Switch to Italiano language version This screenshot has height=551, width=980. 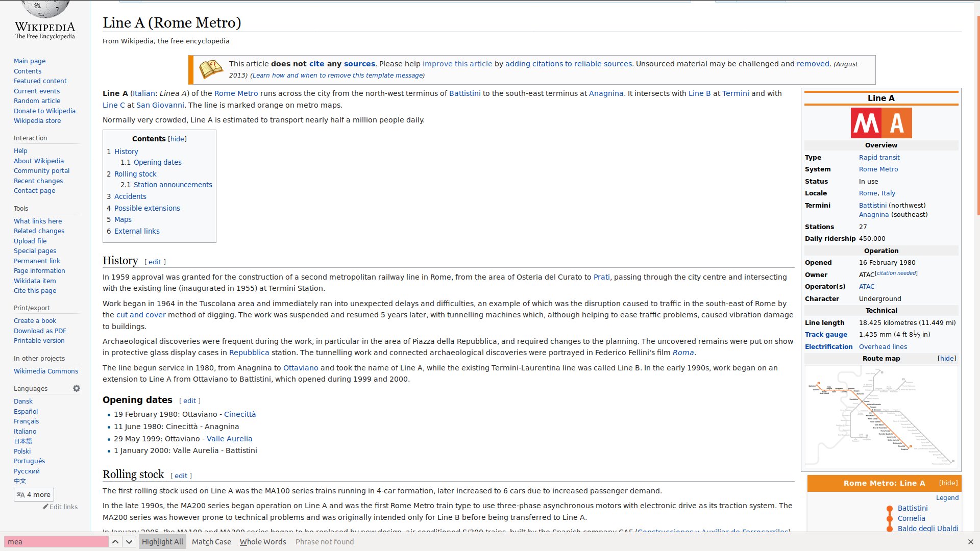pyautogui.click(x=25, y=432)
